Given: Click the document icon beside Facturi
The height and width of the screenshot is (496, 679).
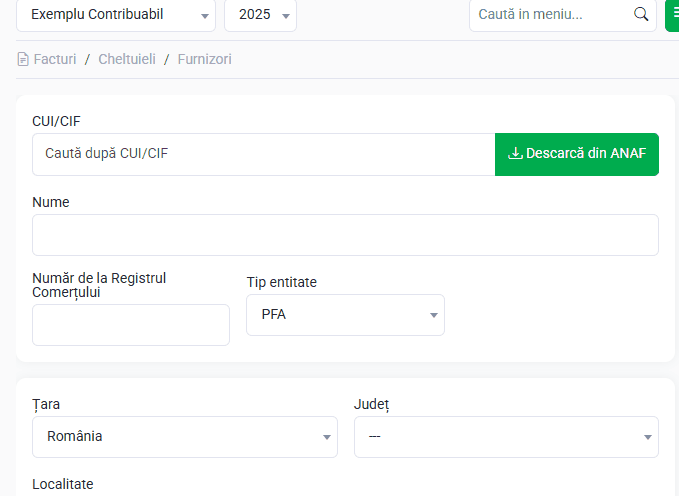Looking at the screenshot, I should click(x=23, y=59).
